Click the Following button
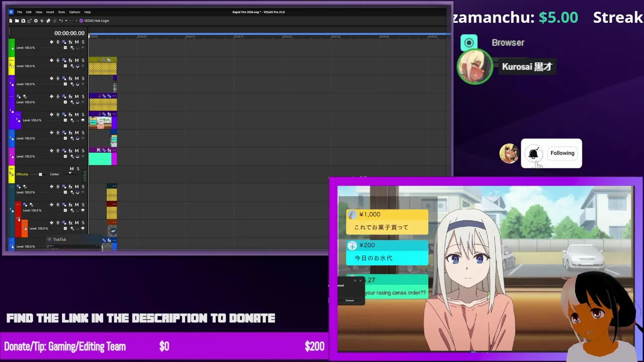 [562, 153]
